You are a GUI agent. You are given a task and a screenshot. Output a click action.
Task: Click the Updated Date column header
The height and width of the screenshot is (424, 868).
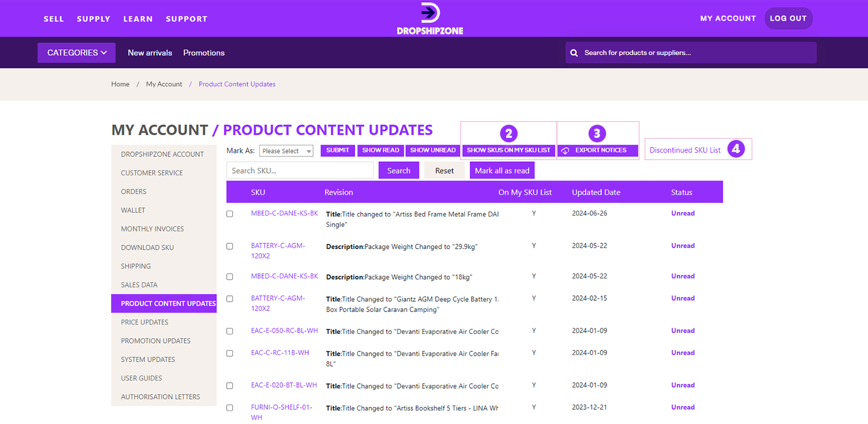pos(596,192)
